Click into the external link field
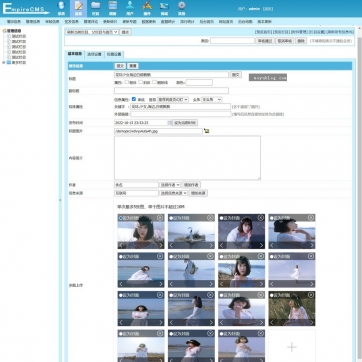Image resolution: width=362 pixels, height=362 pixels. (x=180, y=114)
